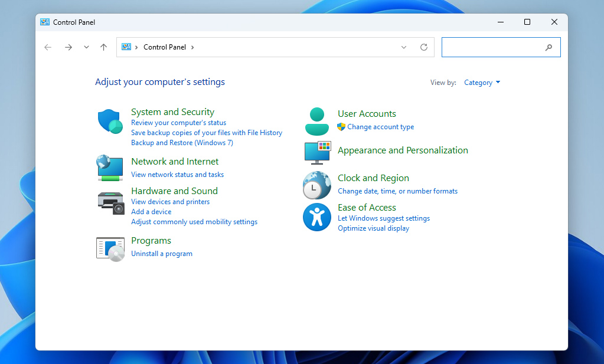Viewport: 604px width, 364px height.
Task: Open the Ease of Access icon
Action: (x=316, y=217)
